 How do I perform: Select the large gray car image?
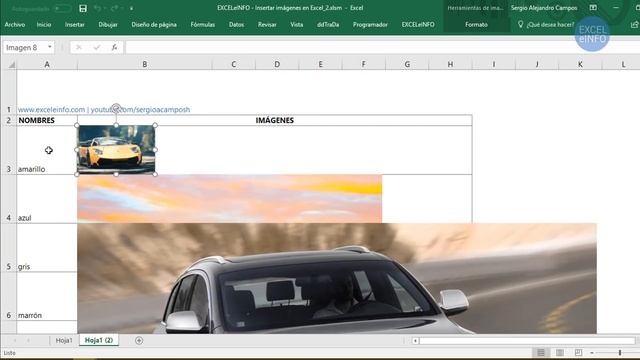[x=337, y=278]
